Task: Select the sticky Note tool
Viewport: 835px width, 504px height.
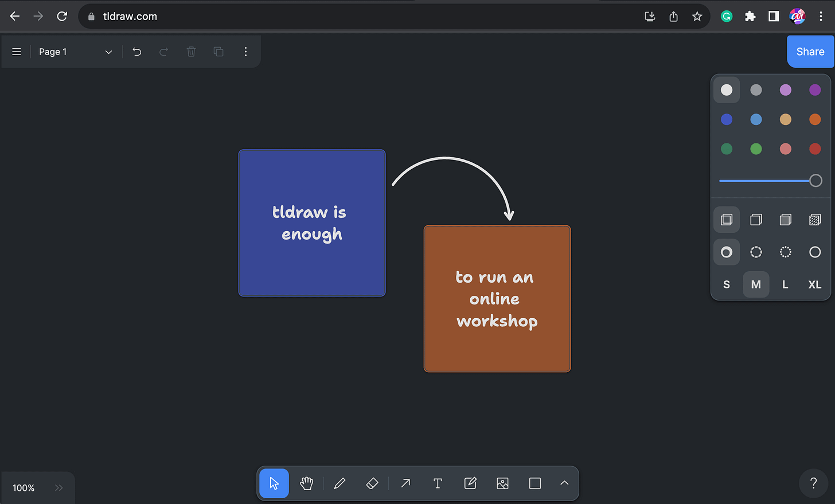Action: click(470, 483)
